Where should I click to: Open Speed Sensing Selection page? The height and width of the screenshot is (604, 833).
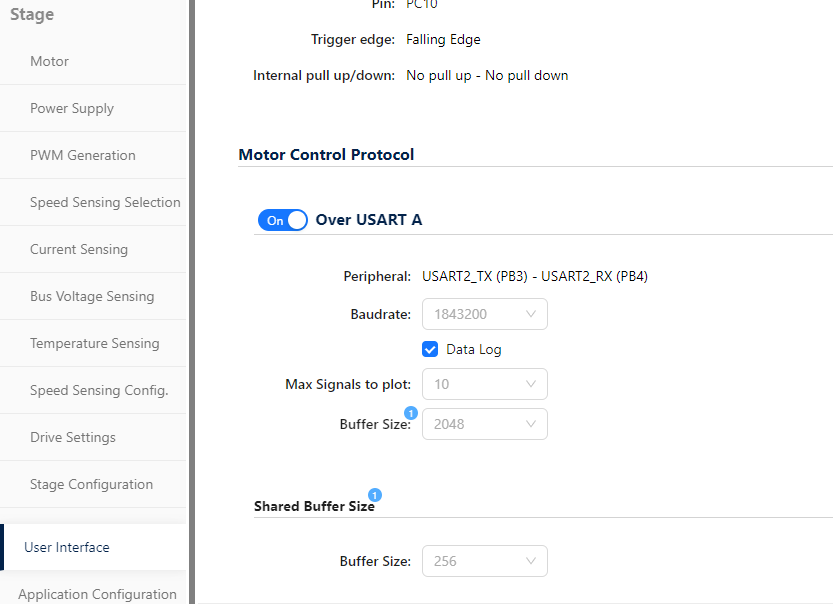[x=105, y=202]
